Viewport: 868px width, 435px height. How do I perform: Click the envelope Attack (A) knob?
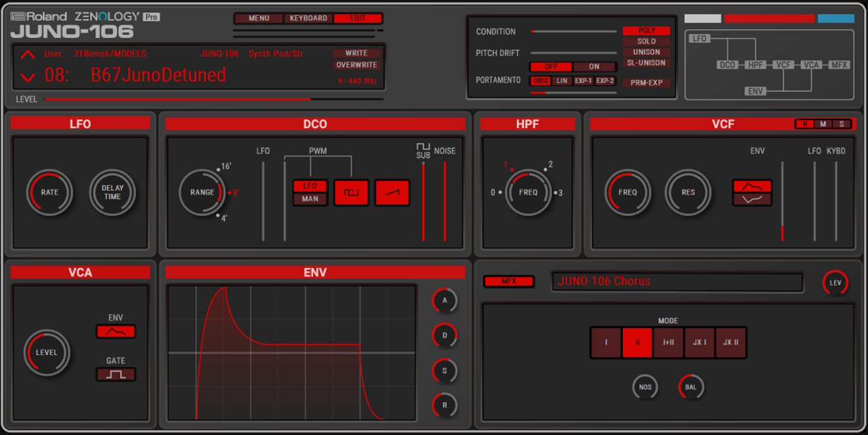444,300
